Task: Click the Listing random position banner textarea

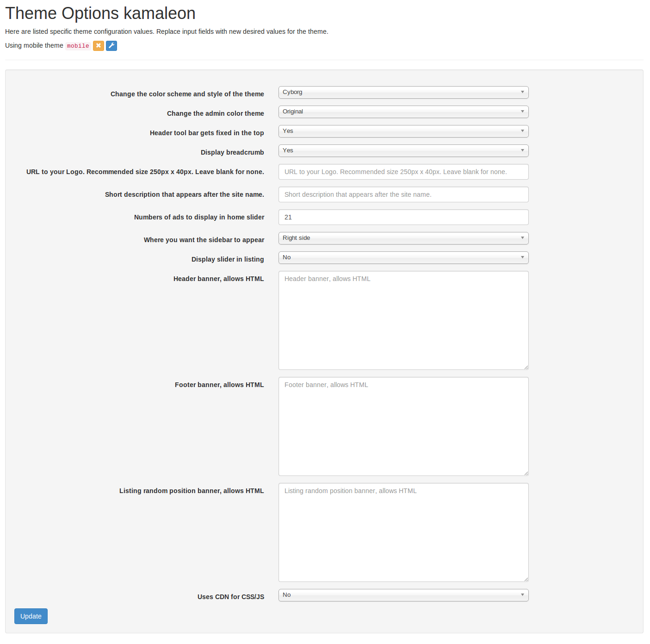Action: 403,532
